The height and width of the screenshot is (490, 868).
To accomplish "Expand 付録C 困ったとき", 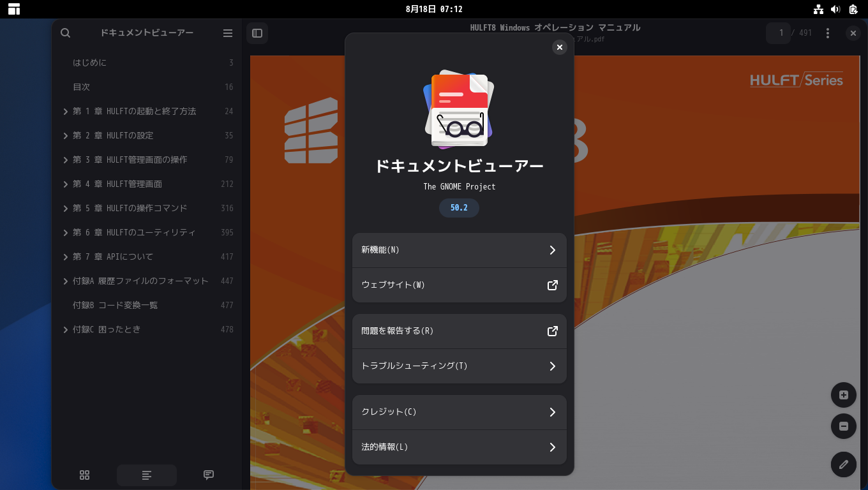I will 66,330.
